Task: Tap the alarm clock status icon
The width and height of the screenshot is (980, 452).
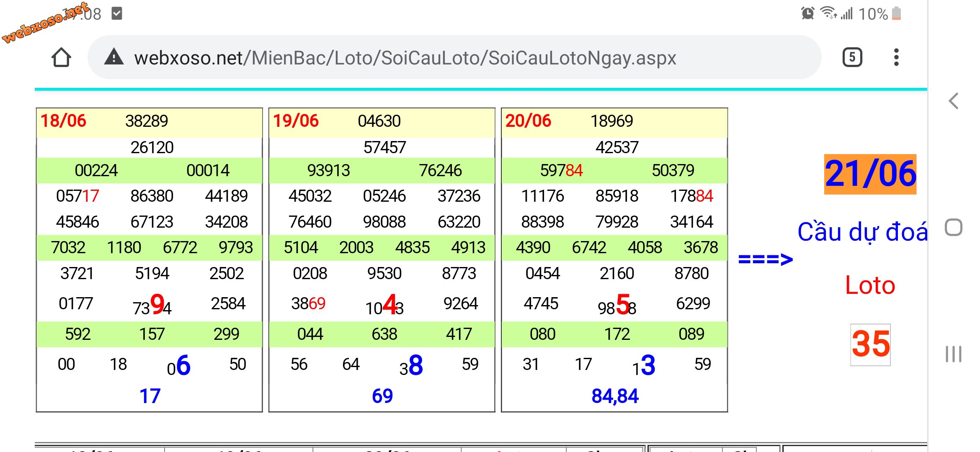Action: [x=807, y=13]
